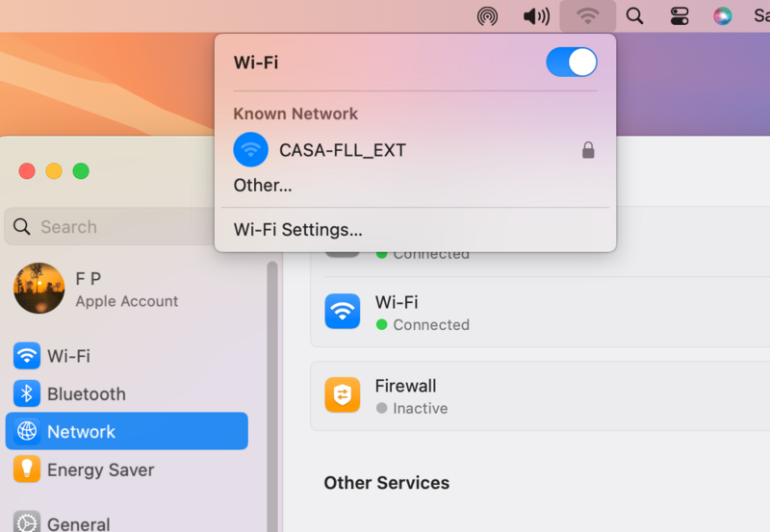Open Control Center from menu bar

[680, 16]
